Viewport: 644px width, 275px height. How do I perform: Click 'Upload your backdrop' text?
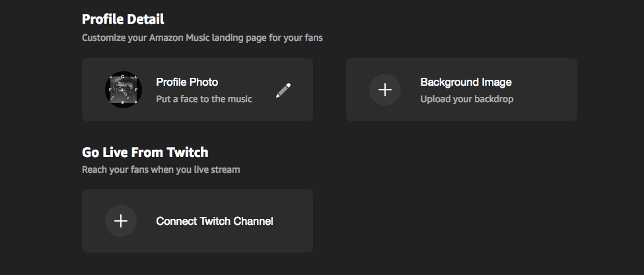pyautogui.click(x=466, y=99)
